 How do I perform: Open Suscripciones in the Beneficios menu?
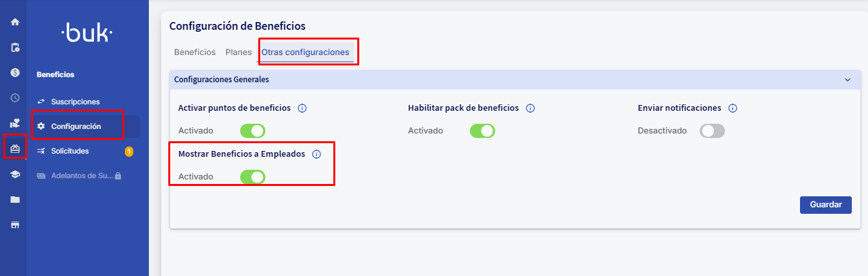coord(75,102)
